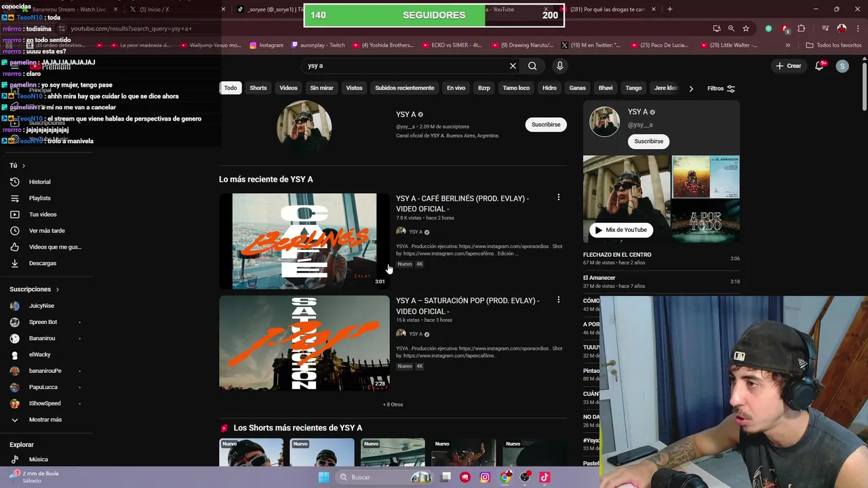Viewport: 868px width, 488px height.
Task: Open Ver más tarde list
Action: tap(47, 230)
